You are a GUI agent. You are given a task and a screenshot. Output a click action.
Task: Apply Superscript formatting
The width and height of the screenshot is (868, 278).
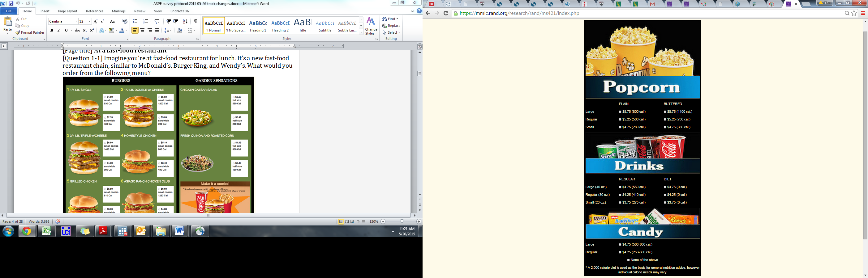(92, 30)
